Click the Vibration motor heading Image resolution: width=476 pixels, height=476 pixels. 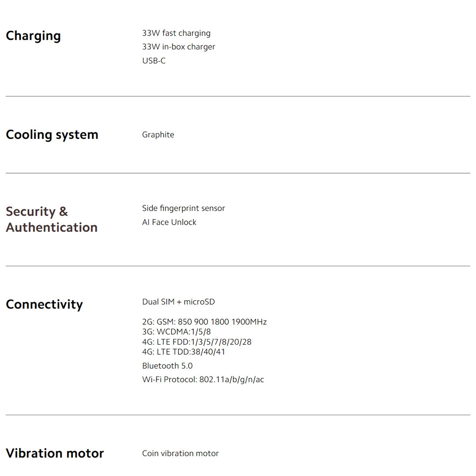pos(55,453)
